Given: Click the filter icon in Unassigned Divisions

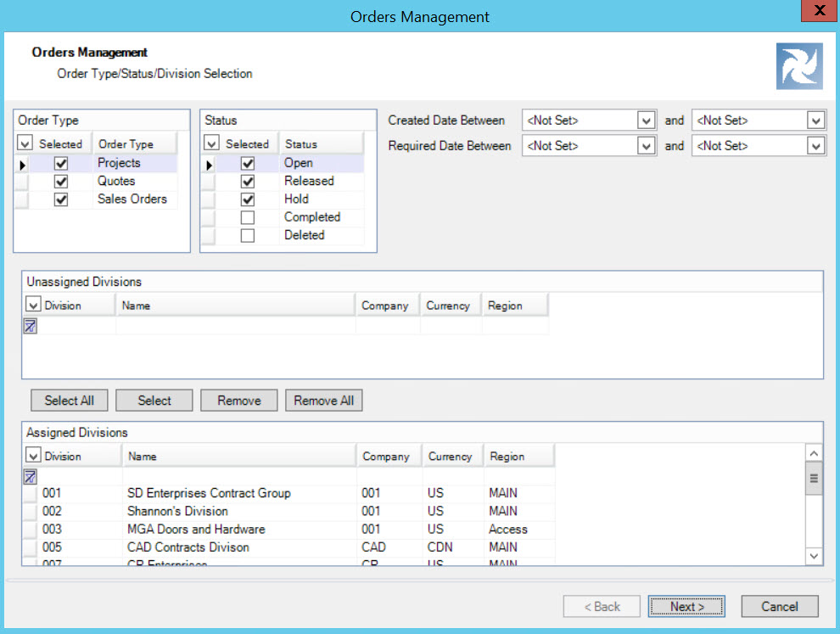Looking at the screenshot, I should (x=30, y=326).
